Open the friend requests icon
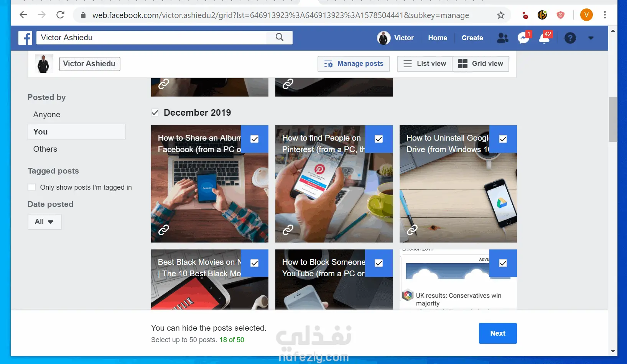The image size is (627, 364). [502, 38]
